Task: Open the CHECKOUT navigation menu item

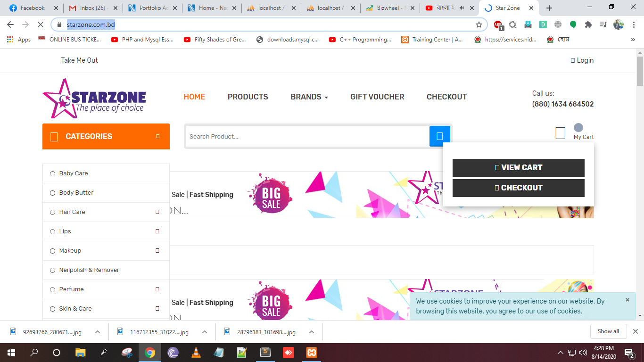Action: [447, 97]
